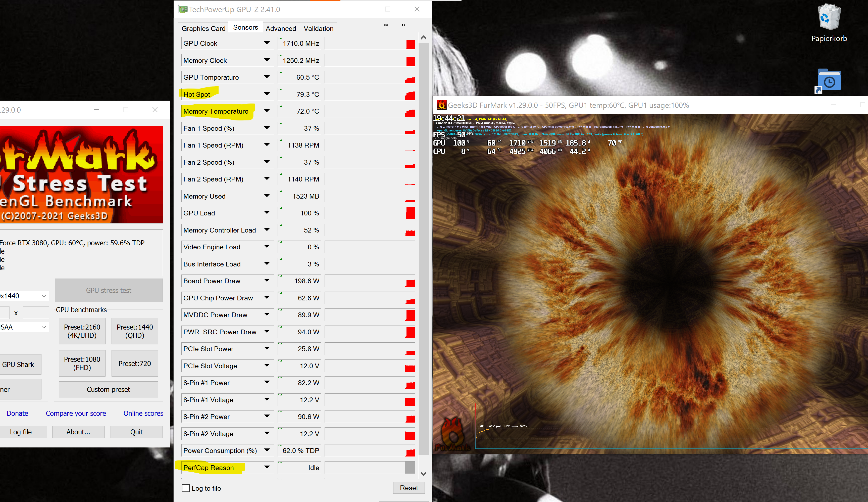Enable the Log to file checkbox
Image resolution: width=868 pixels, height=502 pixels.
point(186,488)
